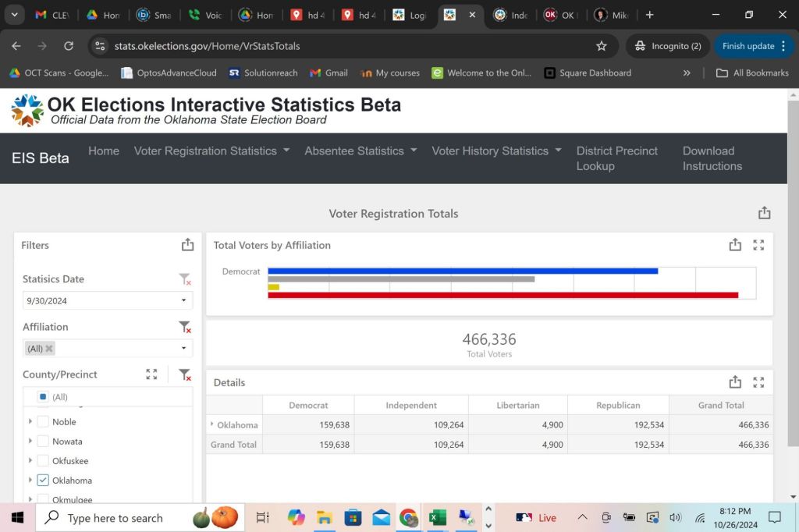
Task: Click the red Republican bar in chart
Action: click(502, 296)
